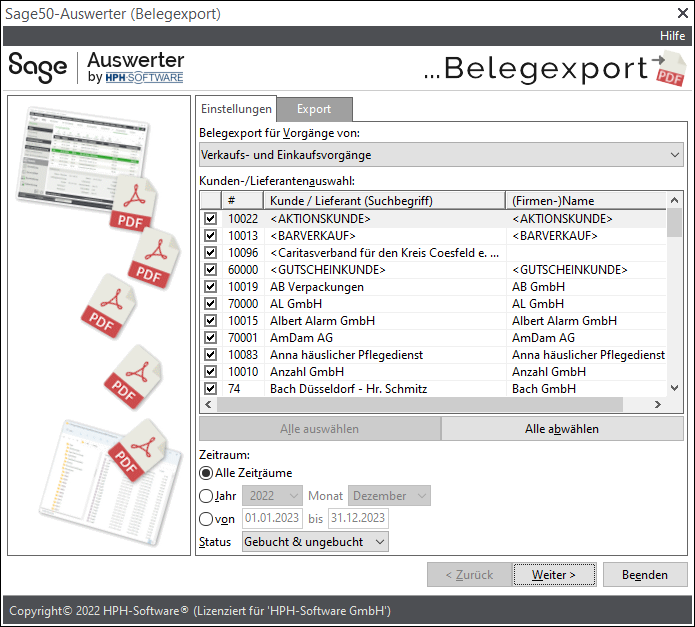Image resolution: width=695 pixels, height=627 pixels.
Task: Toggle checkbox for 60000 GUTSCHEINKUNDE
Action: point(210,269)
